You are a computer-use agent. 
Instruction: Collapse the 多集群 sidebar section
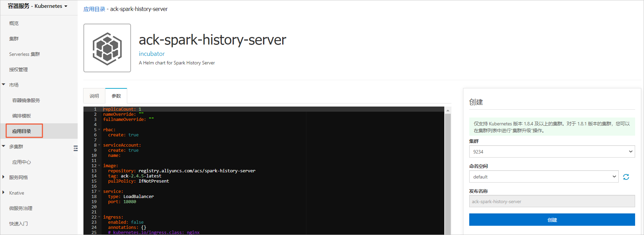(x=3, y=146)
